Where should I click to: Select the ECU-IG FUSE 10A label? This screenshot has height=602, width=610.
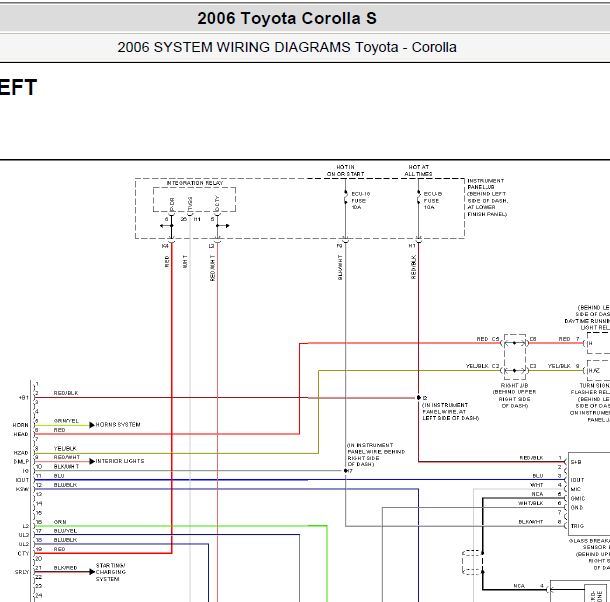tap(361, 200)
